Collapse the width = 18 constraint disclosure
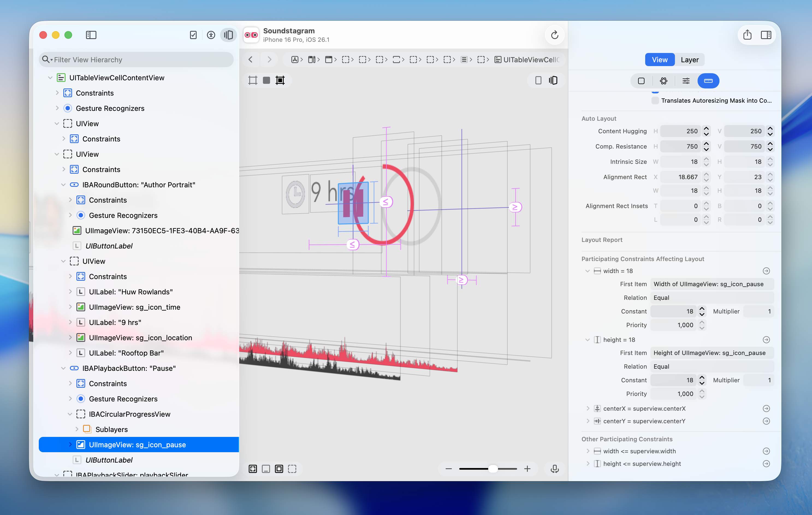This screenshot has width=812, height=515. (x=587, y=271)
